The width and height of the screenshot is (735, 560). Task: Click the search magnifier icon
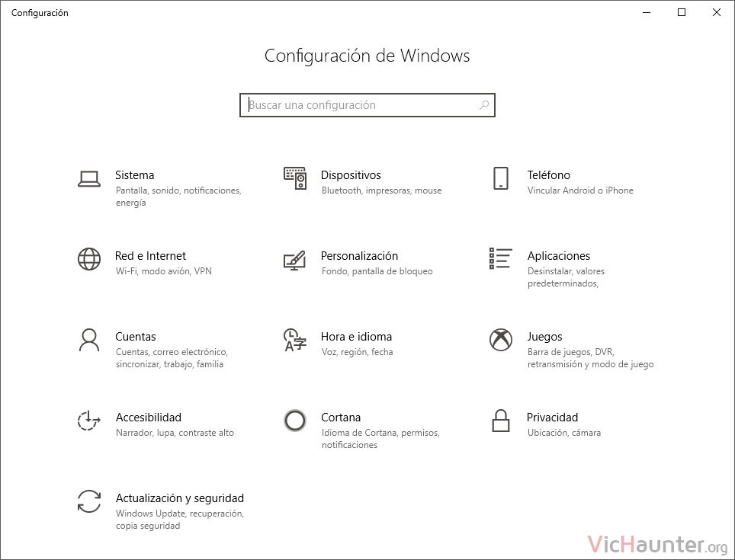coord(484,105)
